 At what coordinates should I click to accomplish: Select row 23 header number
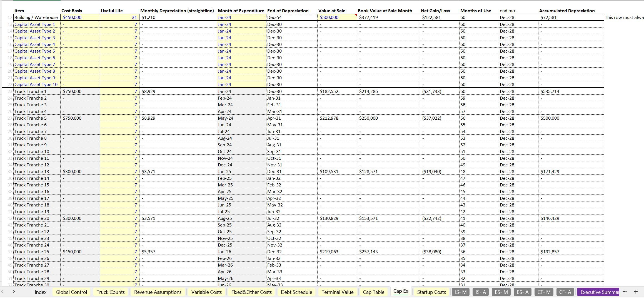click(x=10, y=91)
